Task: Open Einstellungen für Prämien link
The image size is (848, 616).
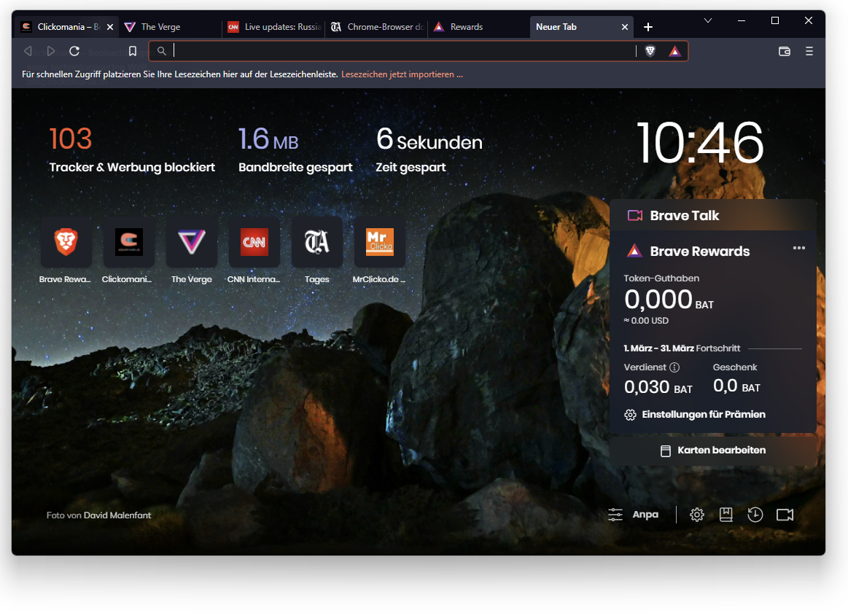Action: (703, 414)
